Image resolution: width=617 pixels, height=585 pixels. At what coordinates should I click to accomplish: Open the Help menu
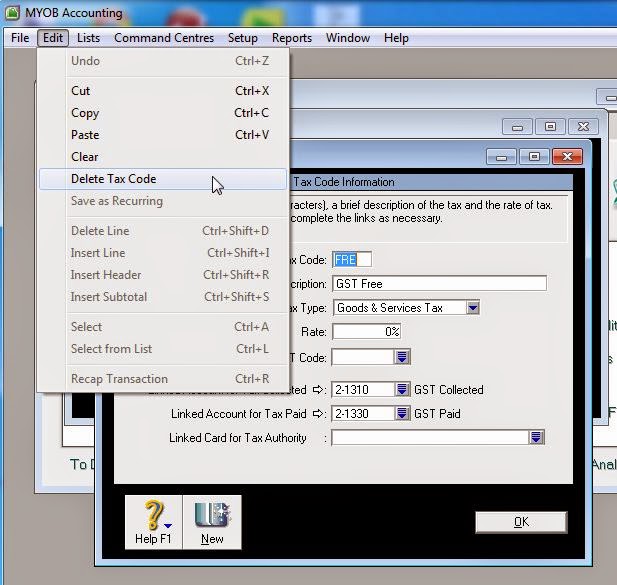(x=396, y=38)
